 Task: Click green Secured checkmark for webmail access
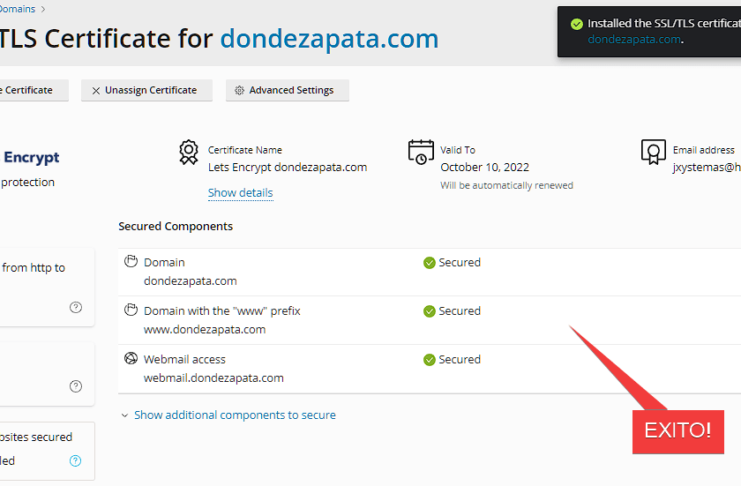(429, 360)
